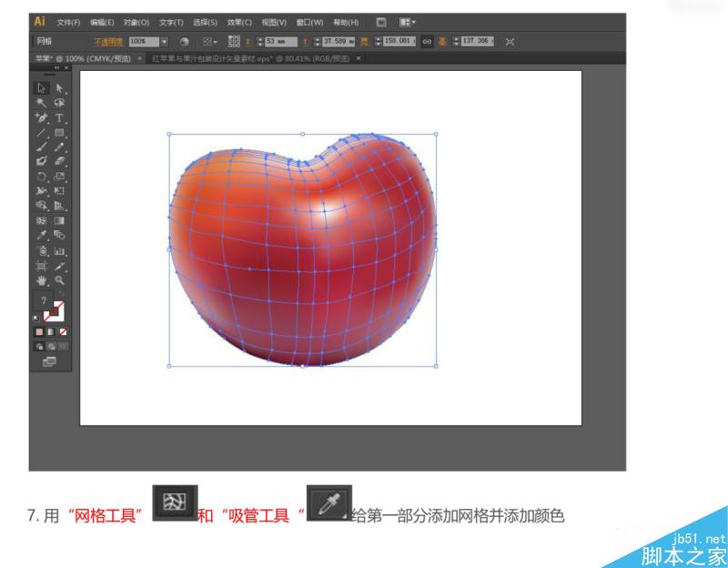Screen dimensions: 728x568
Task: Open the workspace switcher dropdown
Action: (x=404, y=20)
